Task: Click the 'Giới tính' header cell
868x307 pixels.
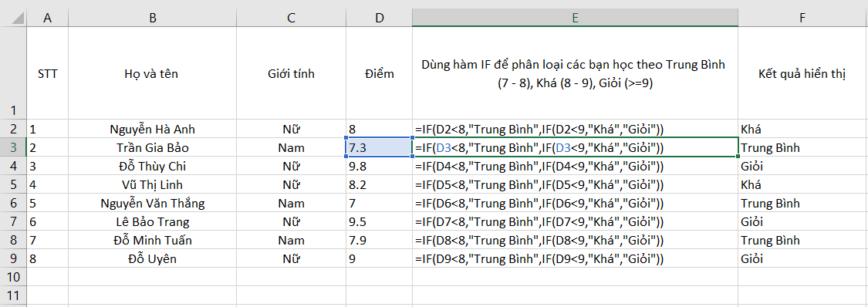Action: pyautogui.click(x=291, y=73)
